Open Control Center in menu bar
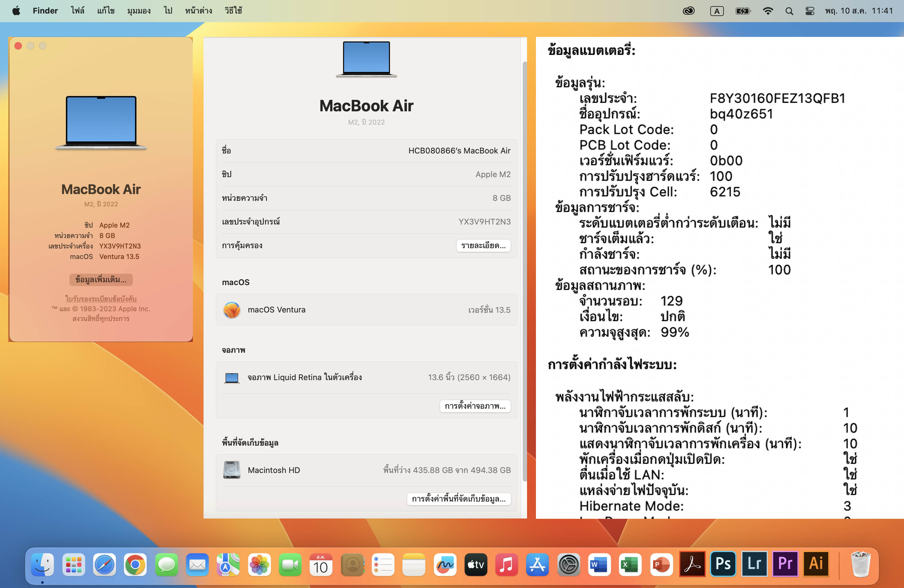 (809, 11)
